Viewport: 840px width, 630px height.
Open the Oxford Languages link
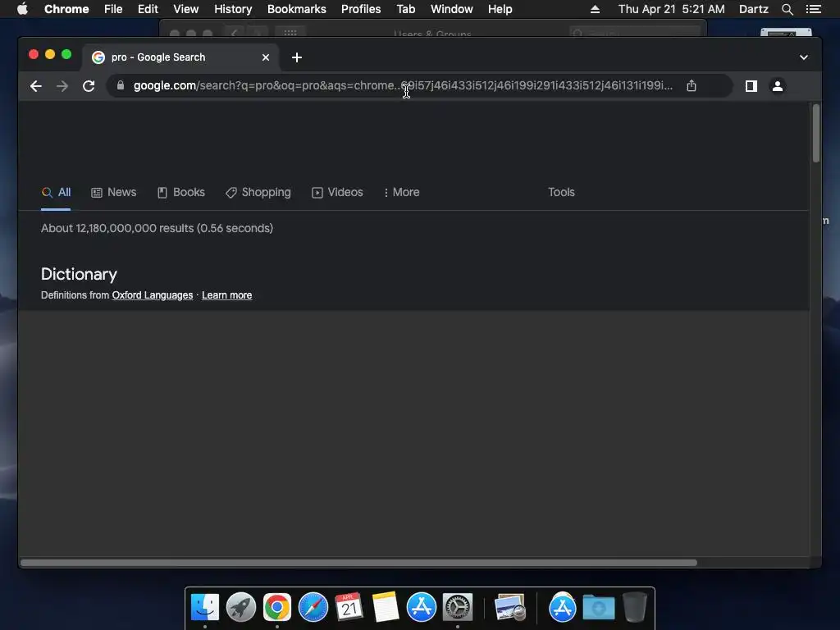point(152,295)
